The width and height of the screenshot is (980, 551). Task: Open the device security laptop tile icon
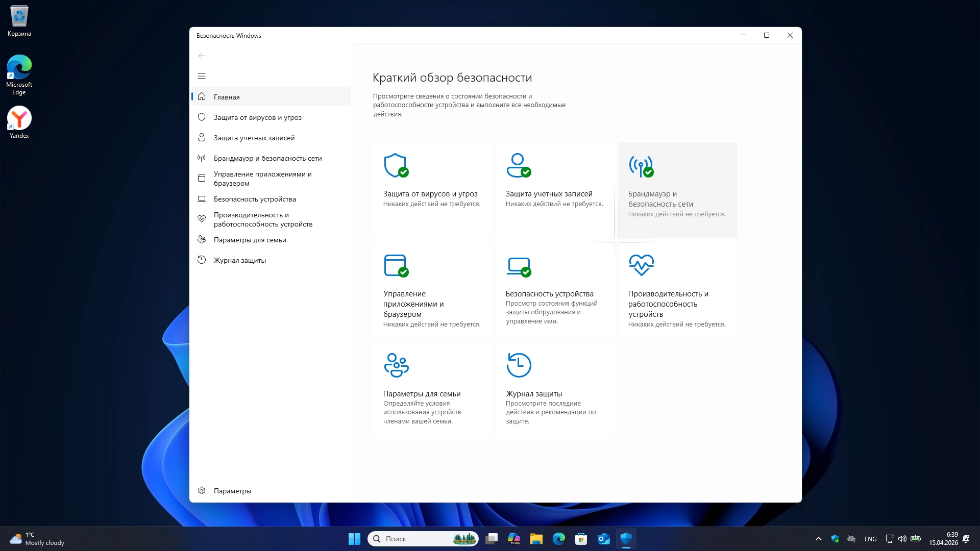[518, 266]
